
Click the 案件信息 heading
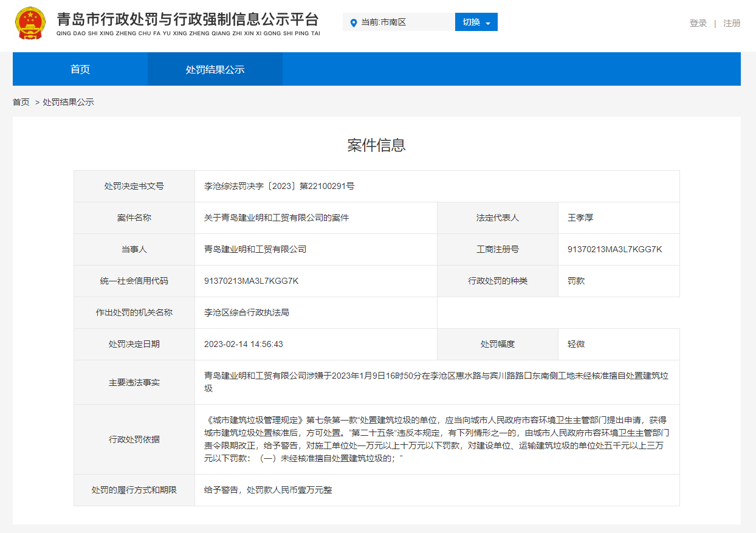(376, 145)
